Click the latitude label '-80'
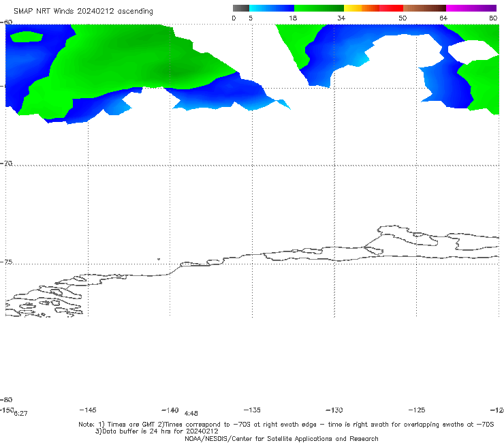The height and width of the screenshot is (443, 504). (x=6, y=399)
